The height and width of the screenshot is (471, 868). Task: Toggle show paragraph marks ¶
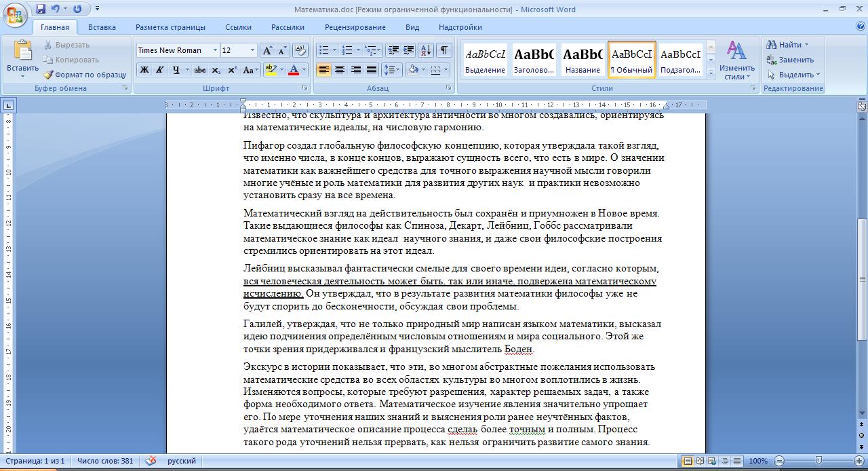click(444, 50)
